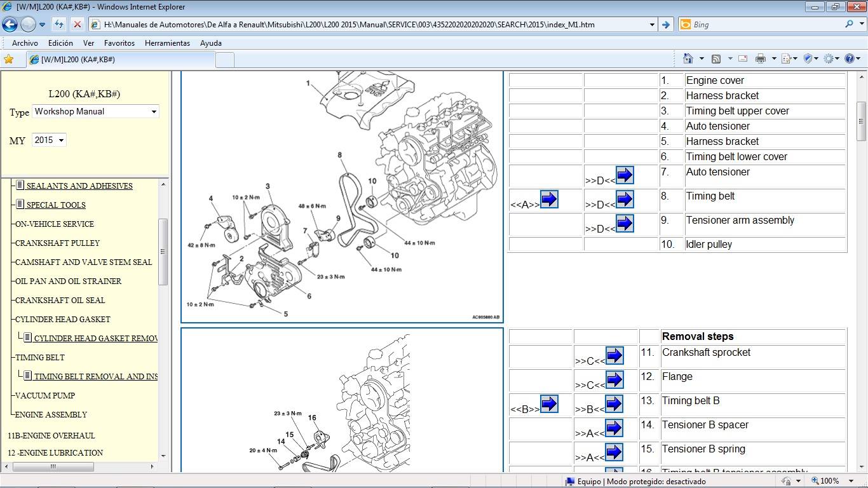The width and height of the screenshot is (868, 488).
Task: Click the Refresh icon beside the address bar
Action: tap(59, 25)
